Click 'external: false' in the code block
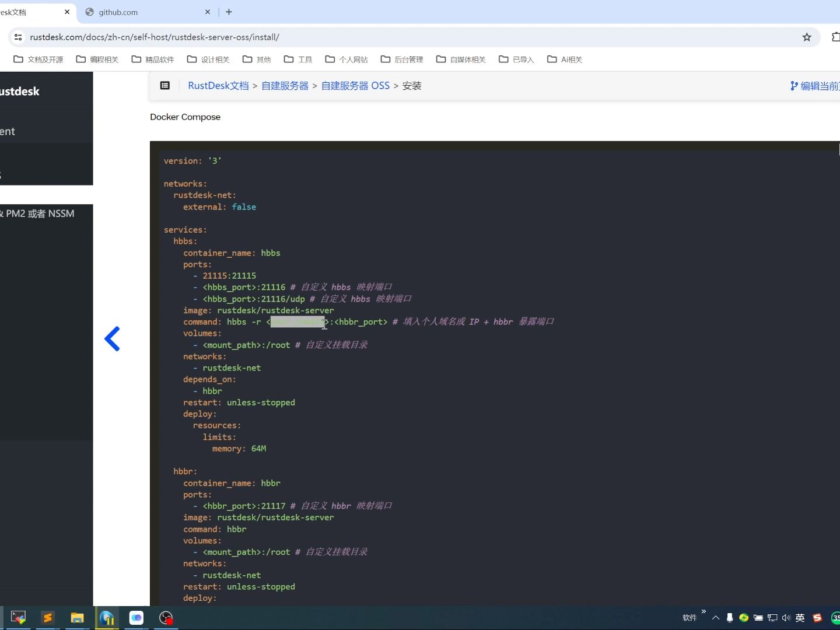 click(x=219, y=206)
